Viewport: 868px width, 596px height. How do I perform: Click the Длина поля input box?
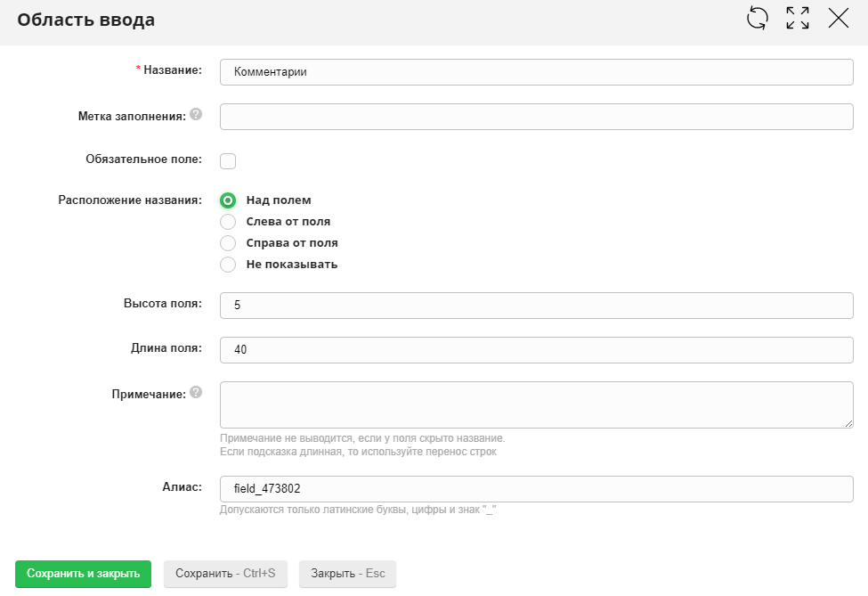tap(536, 350)
